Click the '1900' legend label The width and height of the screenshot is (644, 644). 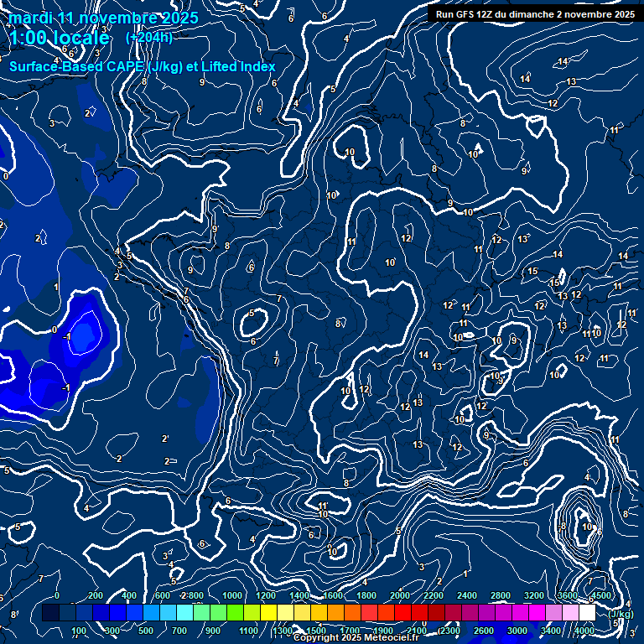click(x=383, y=631)
